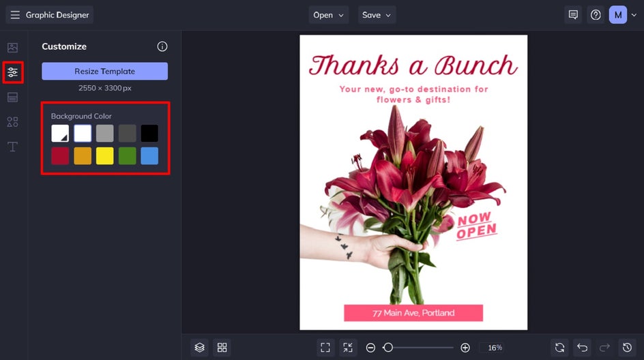
Task: Click the Resize Template button
Action: click(105, 71)
